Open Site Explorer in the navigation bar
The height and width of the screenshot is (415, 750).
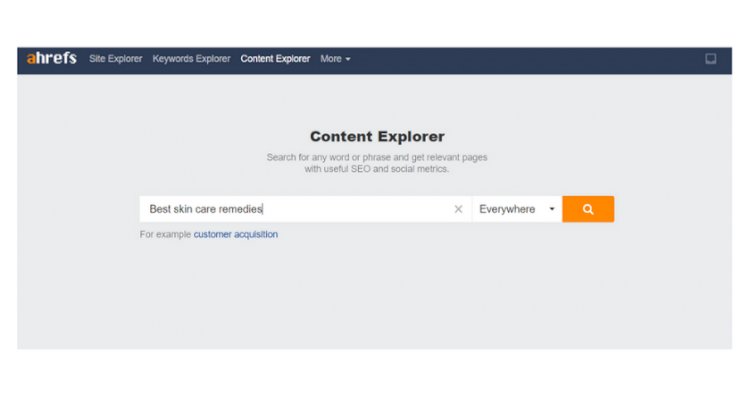(116, 59)
